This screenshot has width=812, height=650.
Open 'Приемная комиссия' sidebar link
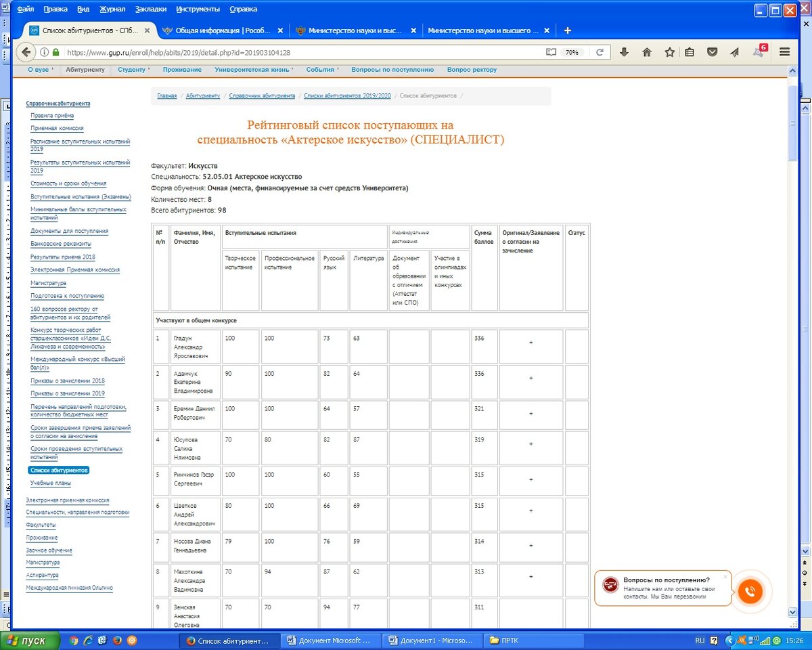point(57,128)
